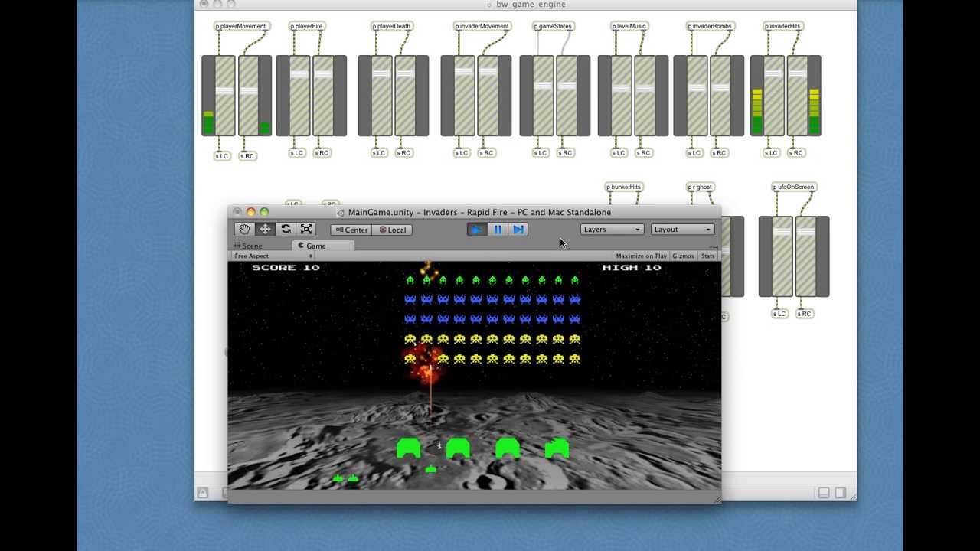This screenshot has width=980, height=551.
Task: Click the s LC object below ufoOnScreen
Action: pyautogui.click(x=779, y=314)
